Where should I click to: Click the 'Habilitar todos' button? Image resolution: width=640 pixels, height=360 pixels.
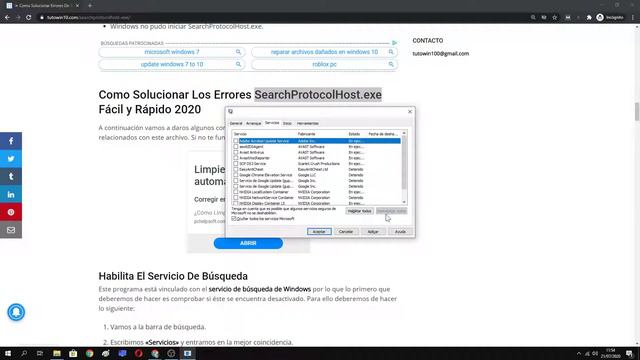click(360, 211)
